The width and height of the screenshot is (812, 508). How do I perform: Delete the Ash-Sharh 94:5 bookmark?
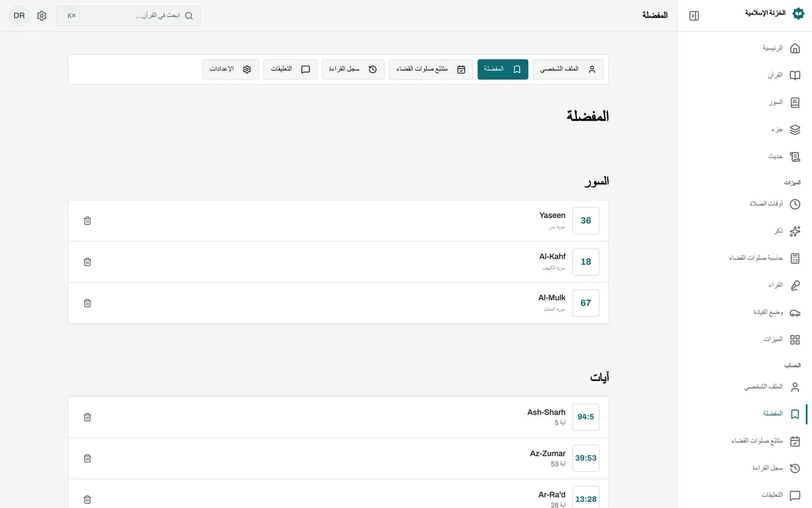click(87, 417)
